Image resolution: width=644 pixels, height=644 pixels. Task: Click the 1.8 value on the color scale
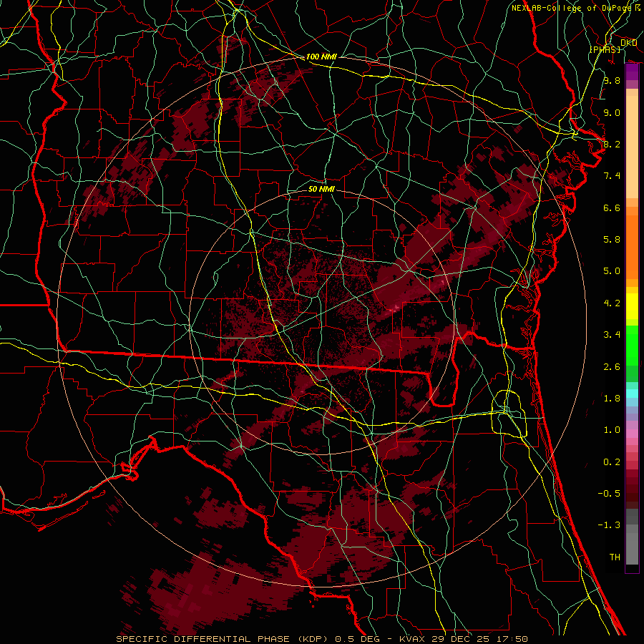click(612, 399)
